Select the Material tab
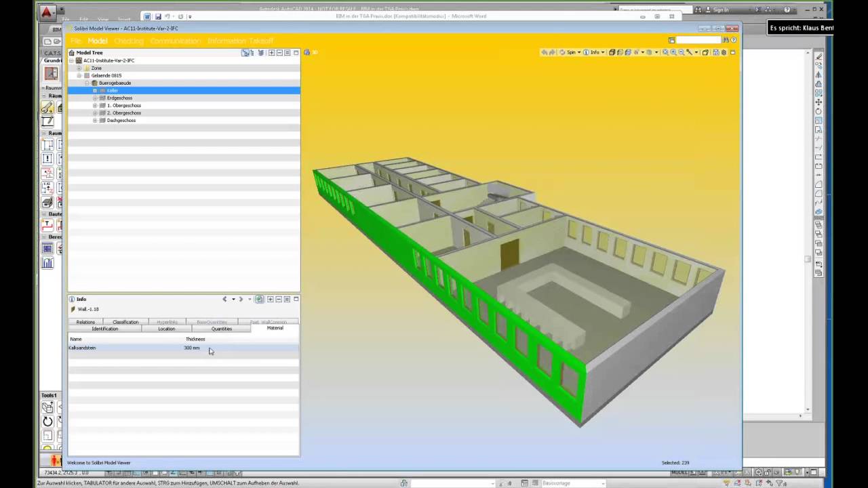Viewport: 868px width, 488px height. (x=275, y=328)
